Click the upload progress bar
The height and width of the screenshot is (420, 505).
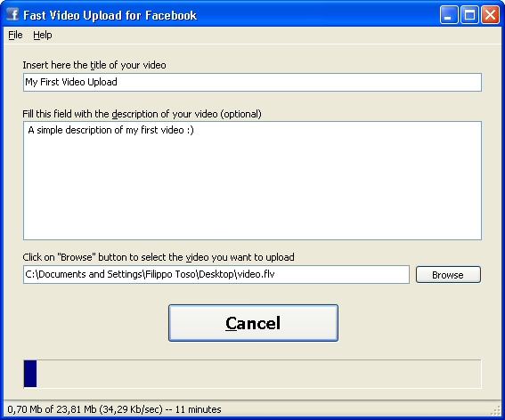point(252,374)
